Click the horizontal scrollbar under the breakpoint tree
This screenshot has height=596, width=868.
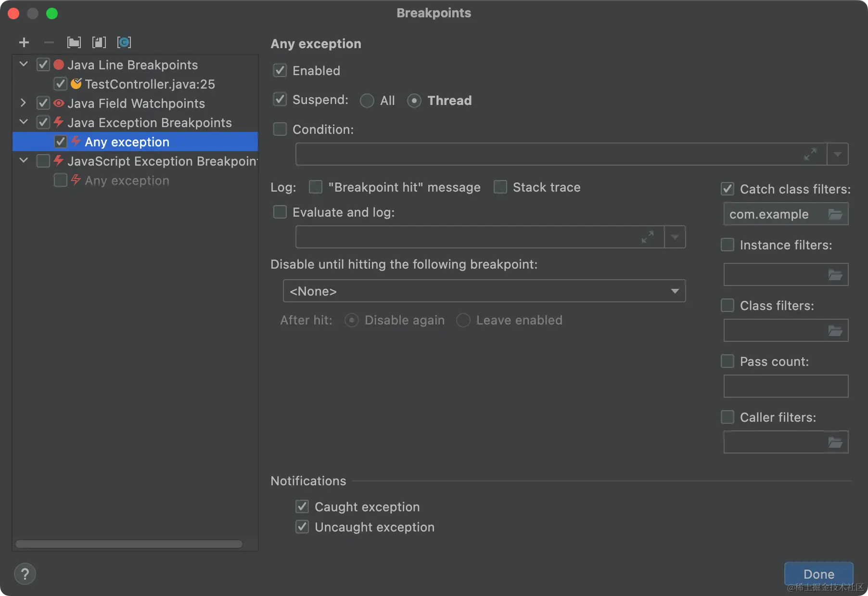coord(129,544)
